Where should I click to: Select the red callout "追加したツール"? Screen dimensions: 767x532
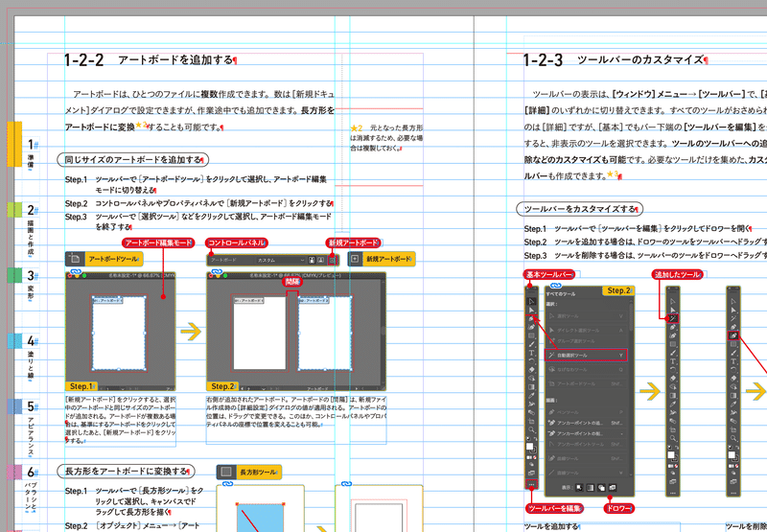678,274
